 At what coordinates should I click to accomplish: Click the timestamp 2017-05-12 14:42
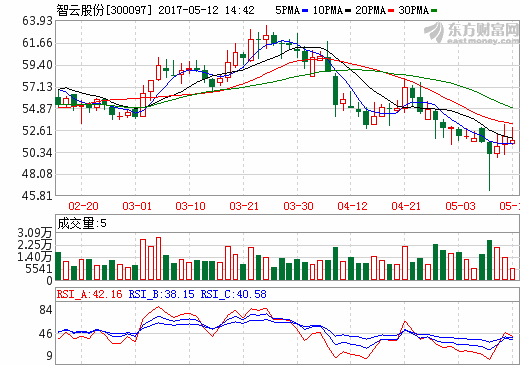click(206, 10)
